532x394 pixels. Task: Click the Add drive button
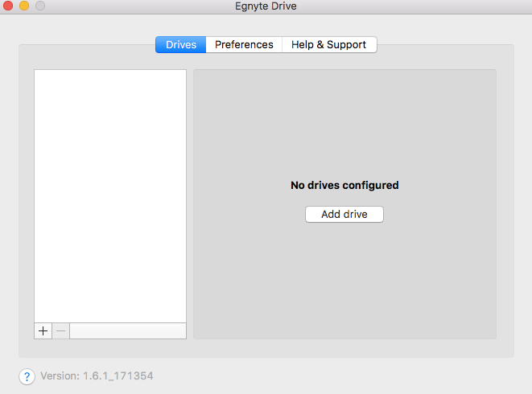coord(344,215)
